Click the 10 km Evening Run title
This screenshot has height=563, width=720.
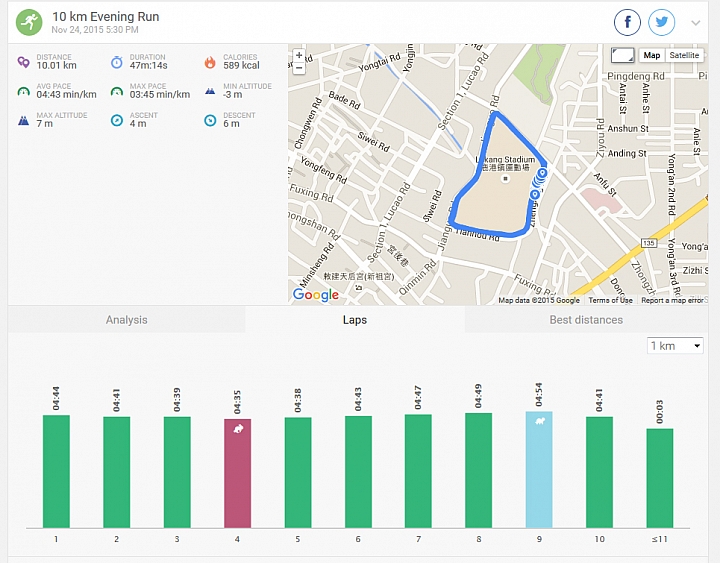(x=106, y=17)
